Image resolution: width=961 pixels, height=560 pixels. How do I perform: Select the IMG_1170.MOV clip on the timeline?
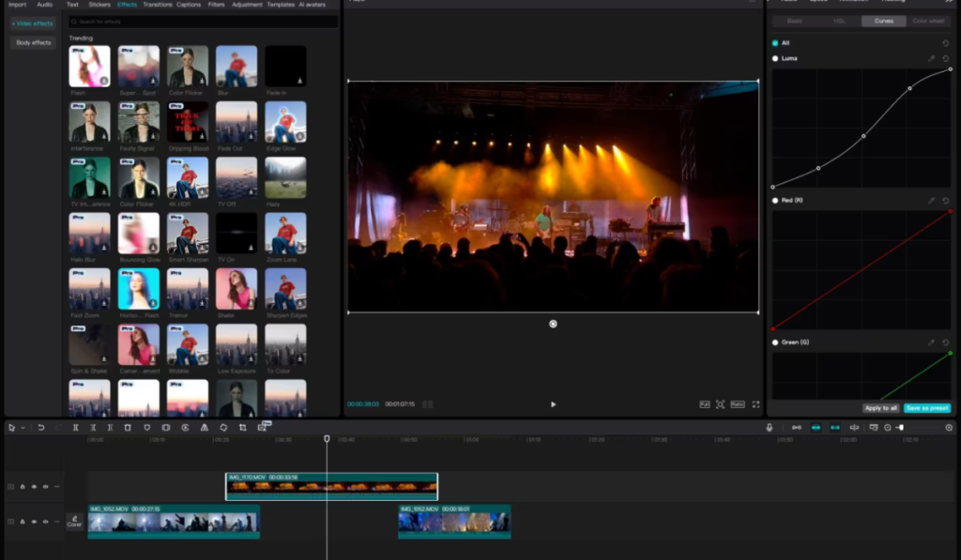pos(331,487)
